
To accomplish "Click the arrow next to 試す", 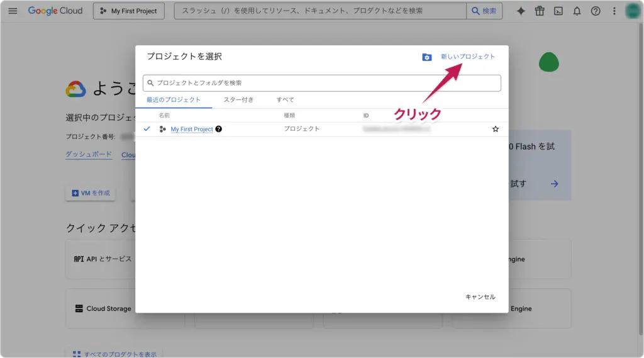I will (555, 184).
